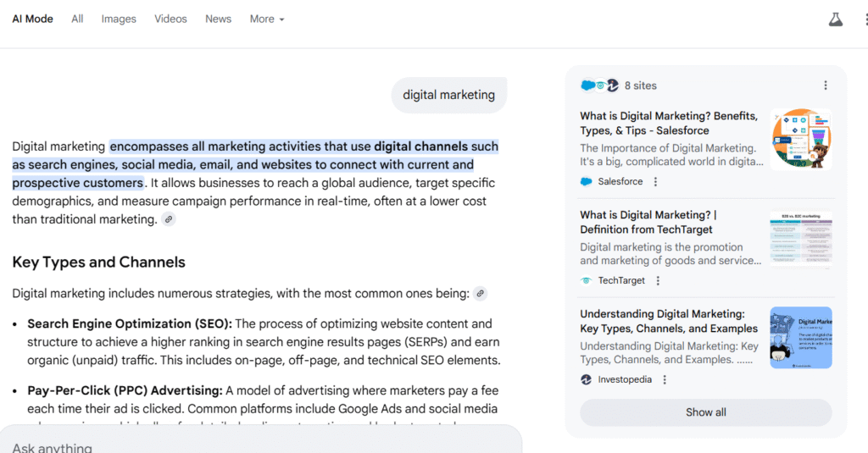Go to the News tab
The width and height of the screenshot is (868, 453).
[218, 19]
